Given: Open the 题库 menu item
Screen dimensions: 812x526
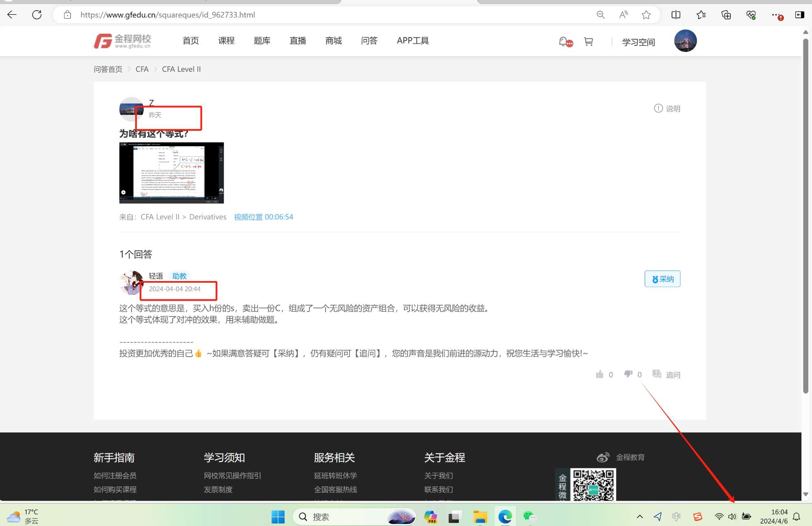Looking at the screenshot, I should pyautogui.click(x=262, y=41).
